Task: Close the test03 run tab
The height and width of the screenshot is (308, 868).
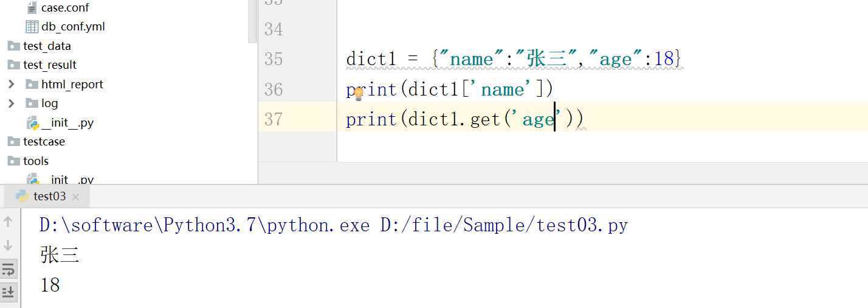Action: 75,197
